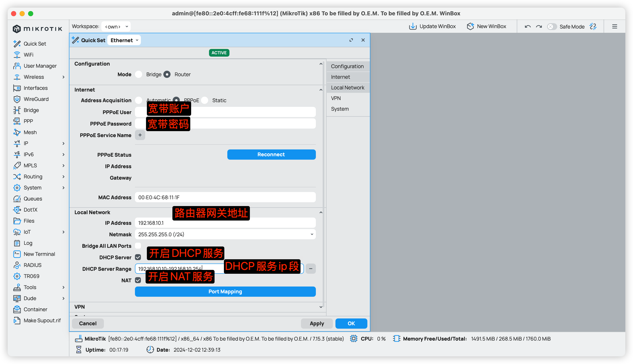Image resolution: width=633 pixels, height=364 pixels.
Task: Click the Update WinBox download icon
Action: 412,26
